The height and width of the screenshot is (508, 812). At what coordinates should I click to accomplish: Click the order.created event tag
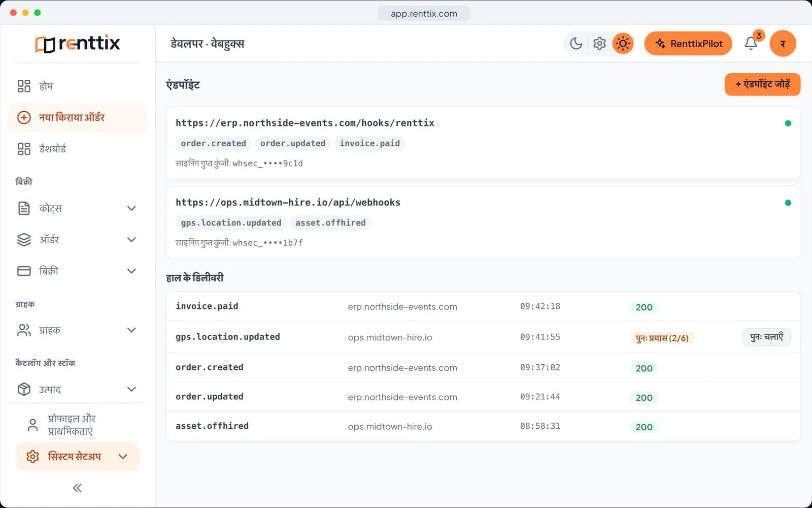[x=213, y=143]
